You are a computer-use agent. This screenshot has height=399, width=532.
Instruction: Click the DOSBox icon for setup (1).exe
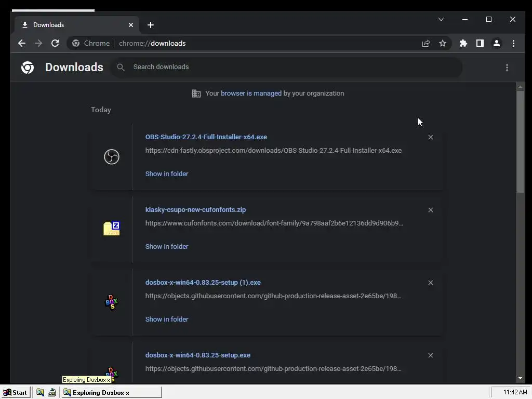[111, 302]
